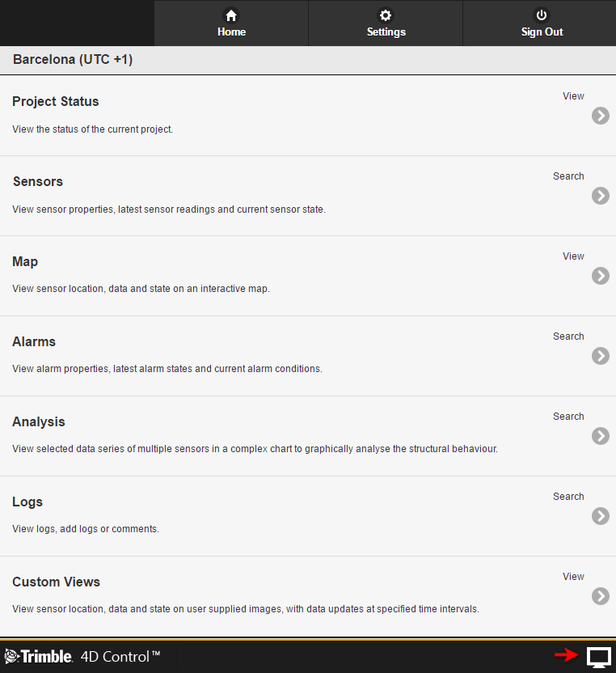Image resolution: width=616 pixels, height=673 pixels.
Task: Click the desktop monitor icon in footer
Action: click(598, 657)
